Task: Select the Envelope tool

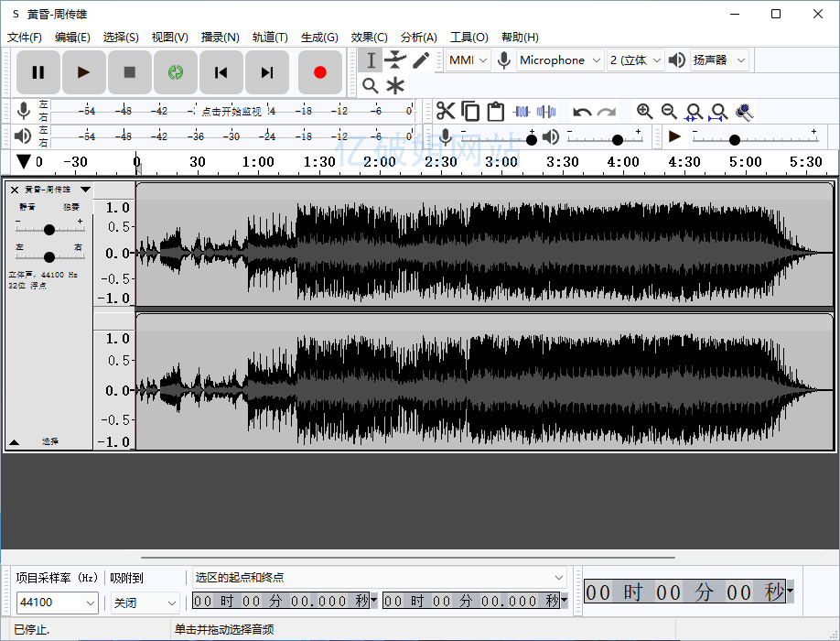Action: coord(395,60)
